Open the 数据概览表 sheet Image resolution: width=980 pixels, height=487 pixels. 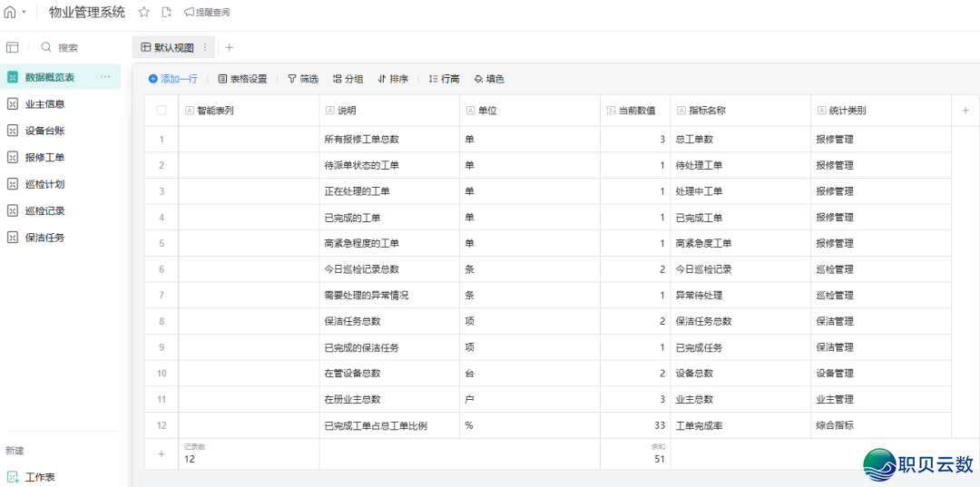[x=61, y=77]
